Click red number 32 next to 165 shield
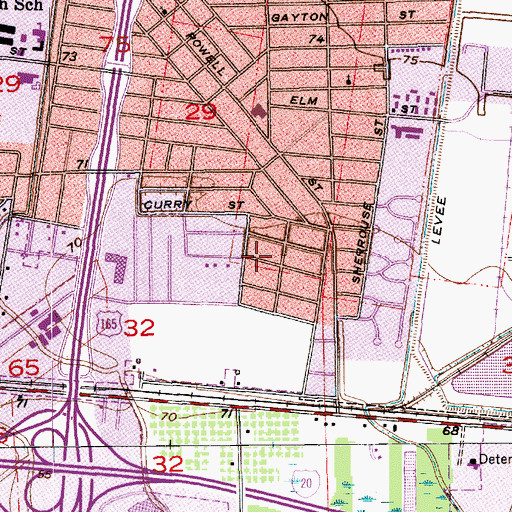Image resolution: width=512 pixels, height=512 pixels. tap(139, 328)
